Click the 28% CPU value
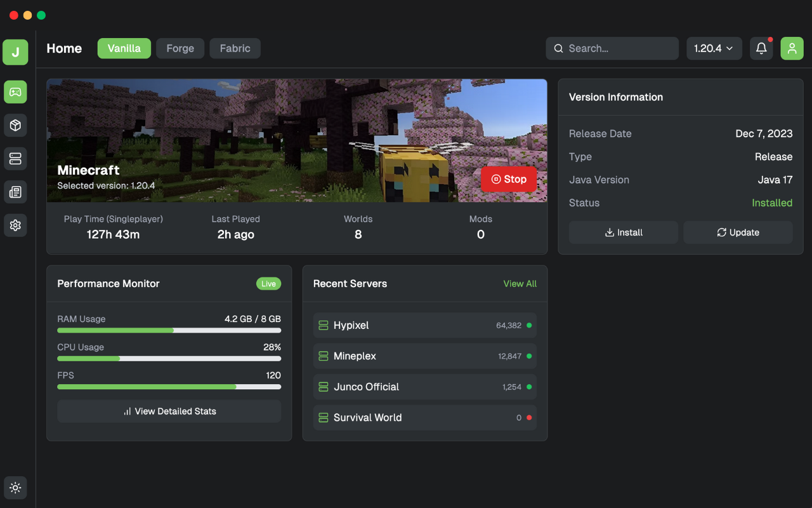Image resolution: width=812 pixels, height=508 pixels. coord(272,347)
